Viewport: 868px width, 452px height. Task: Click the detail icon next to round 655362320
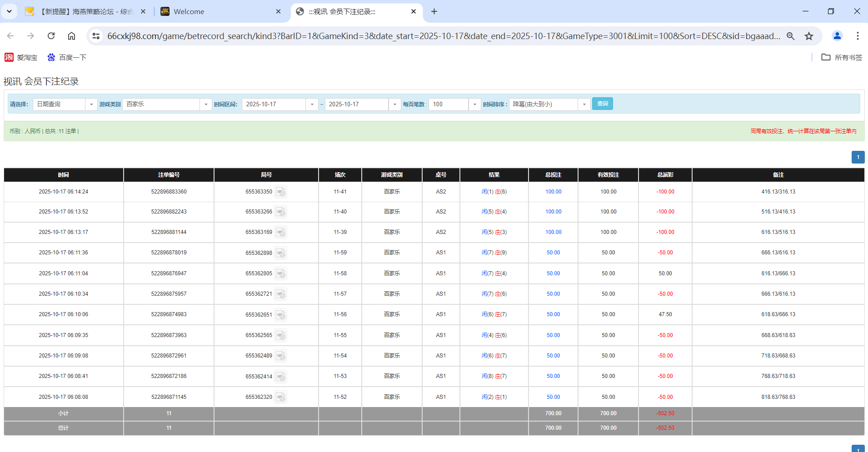point(281,397)
